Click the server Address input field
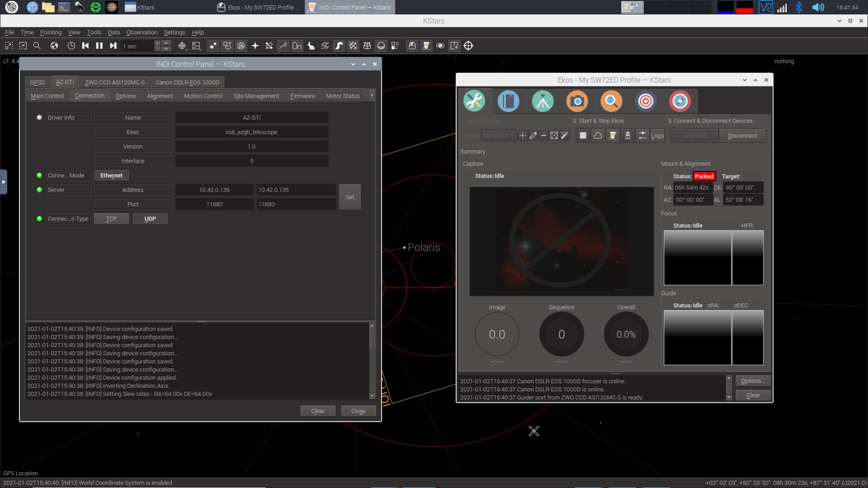The image size is (868, 488). (296, 190)
